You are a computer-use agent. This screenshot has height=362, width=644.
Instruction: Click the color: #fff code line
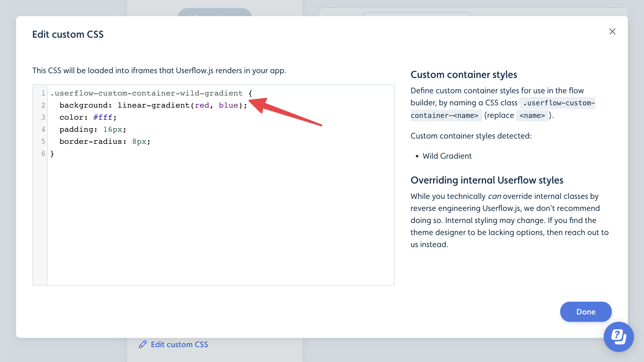pos(88,117)
